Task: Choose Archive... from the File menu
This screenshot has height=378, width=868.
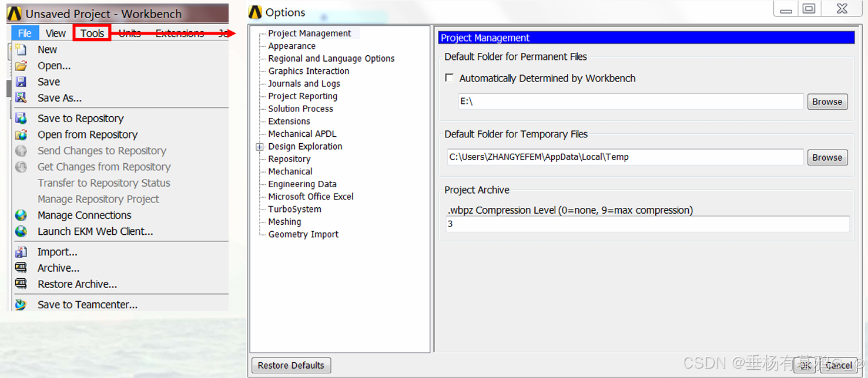Action: coord(59,268)
